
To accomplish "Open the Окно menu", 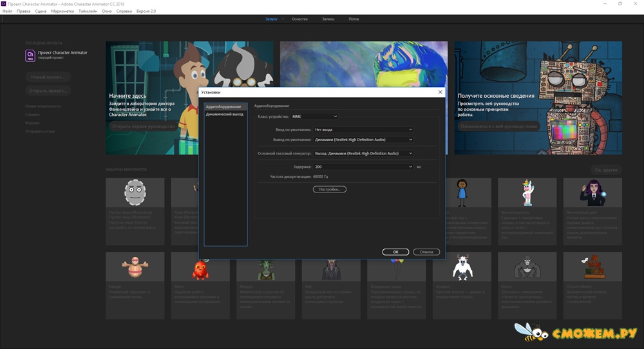I will (107, 11).
